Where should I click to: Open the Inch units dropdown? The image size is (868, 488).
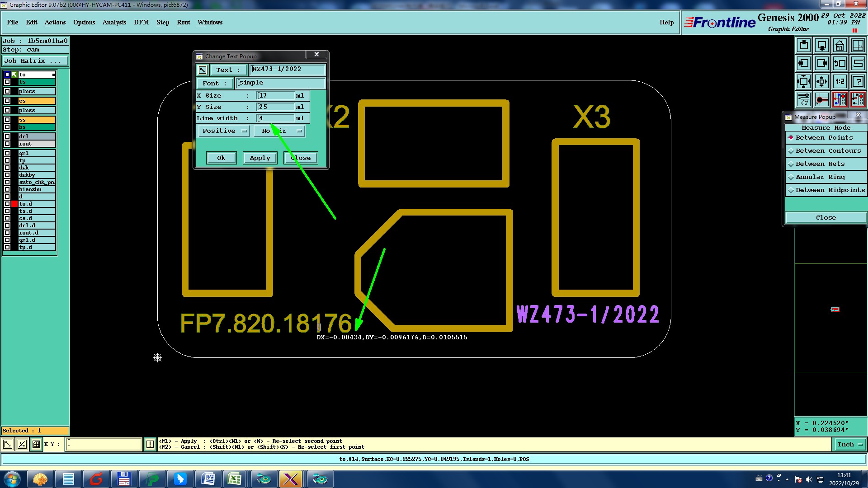click(849, 445)
